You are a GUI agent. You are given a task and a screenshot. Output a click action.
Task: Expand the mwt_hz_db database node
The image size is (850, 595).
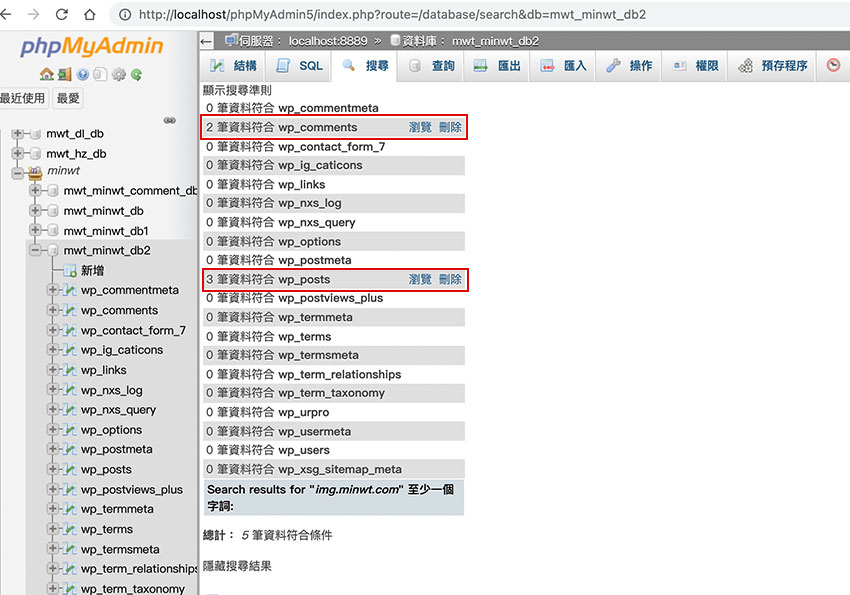pos(17,153)
